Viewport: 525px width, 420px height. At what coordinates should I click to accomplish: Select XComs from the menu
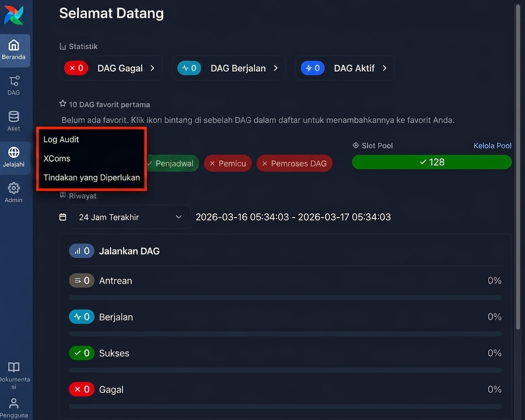(x=57, y=159)
